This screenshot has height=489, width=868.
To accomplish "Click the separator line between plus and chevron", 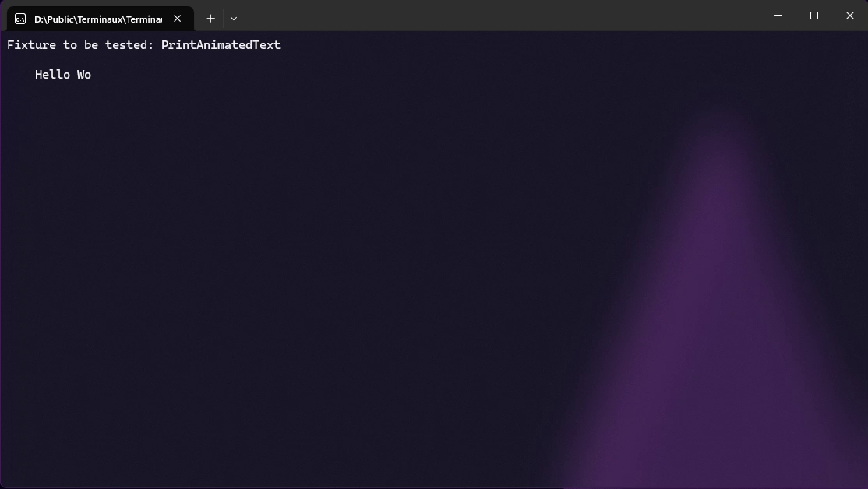I will pyautogui.click(x=223, y=18).
